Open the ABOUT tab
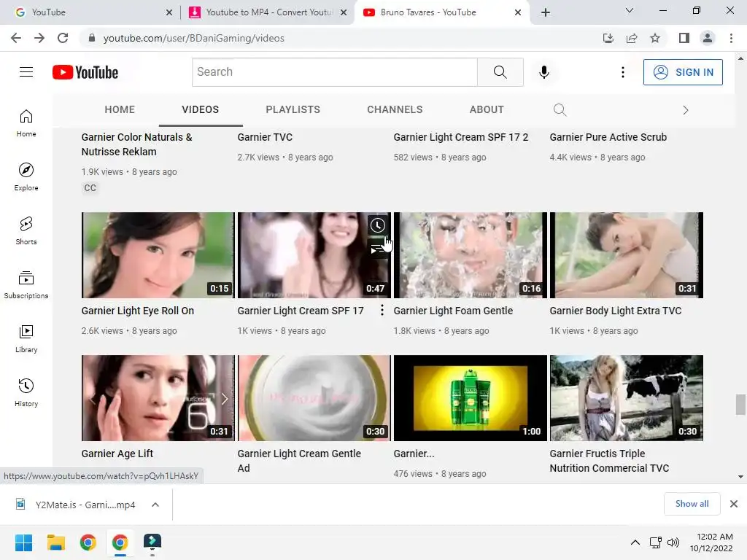 pos(487,109)
